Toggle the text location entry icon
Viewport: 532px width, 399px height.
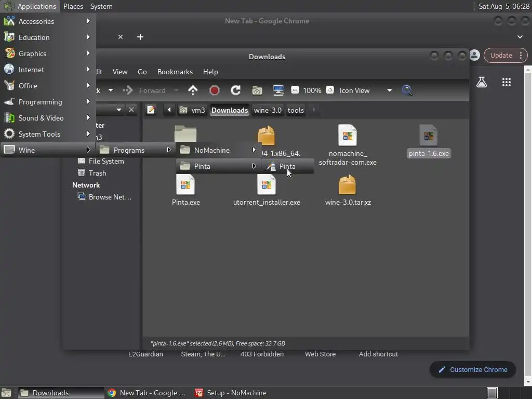151,110
